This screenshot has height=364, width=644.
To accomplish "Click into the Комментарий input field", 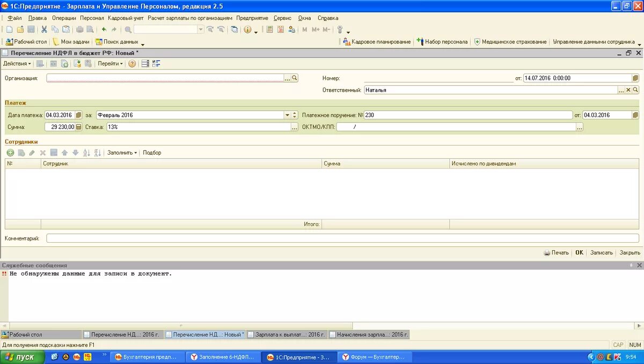I will 342,238.
